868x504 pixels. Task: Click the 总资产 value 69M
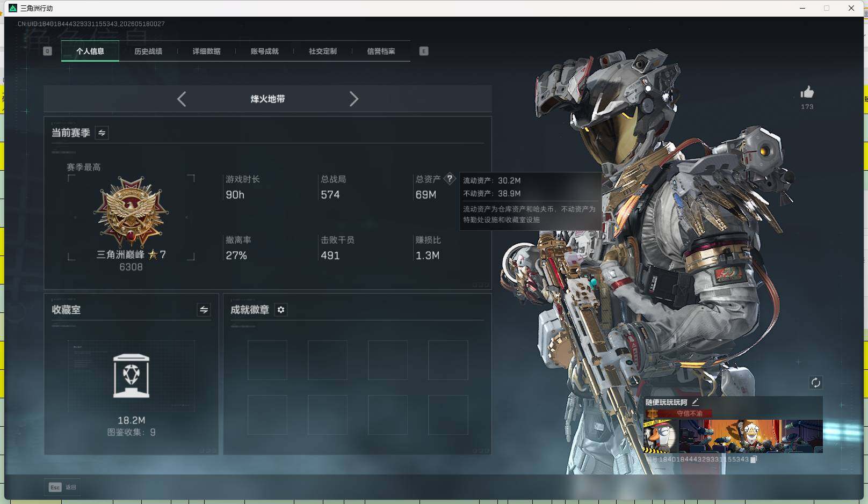pos(426,195)
